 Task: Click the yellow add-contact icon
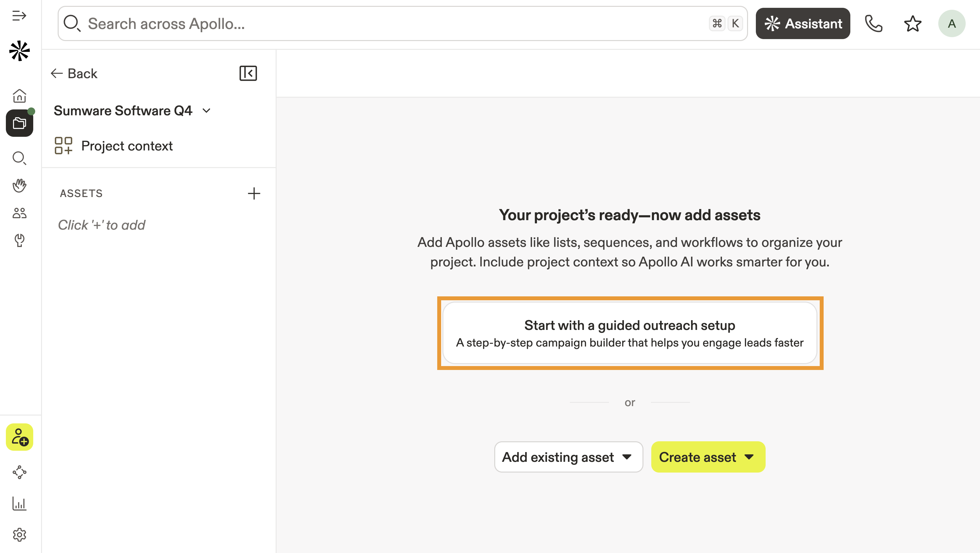(x=20, y=437)
